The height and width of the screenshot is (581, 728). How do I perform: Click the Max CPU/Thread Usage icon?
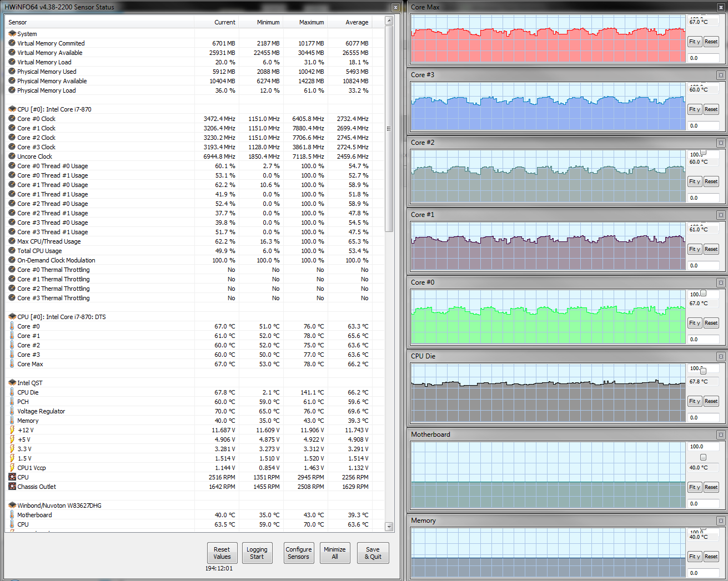pos(12,241)
